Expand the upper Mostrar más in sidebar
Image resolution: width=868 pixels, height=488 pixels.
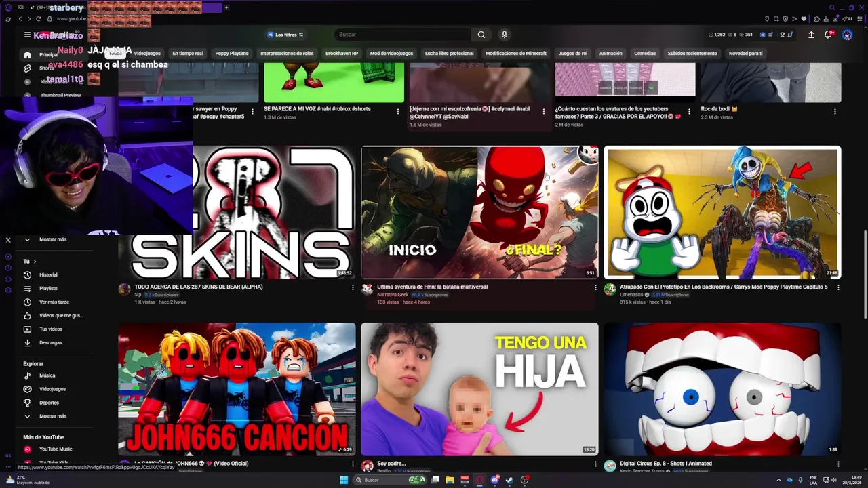point(52,239)
